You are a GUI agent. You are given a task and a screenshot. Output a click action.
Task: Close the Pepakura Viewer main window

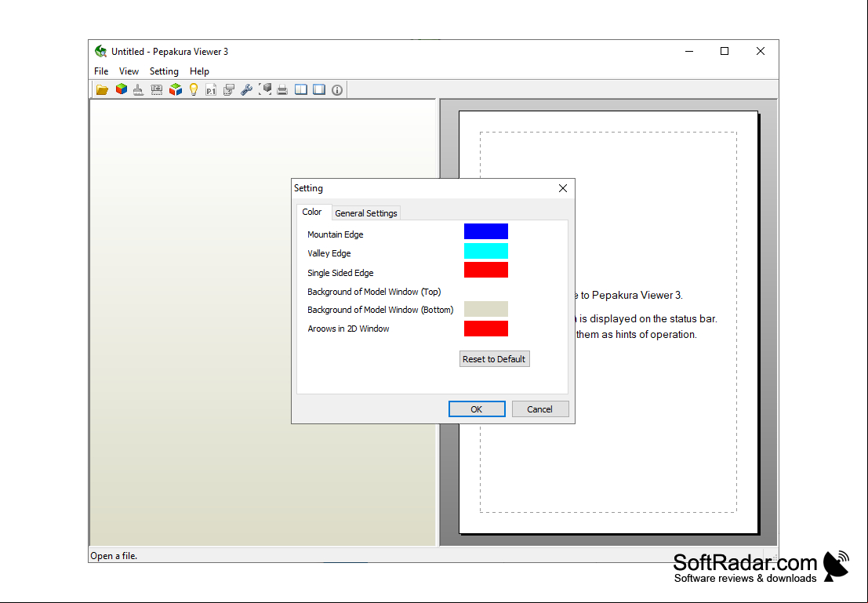(x=761, y=52)
